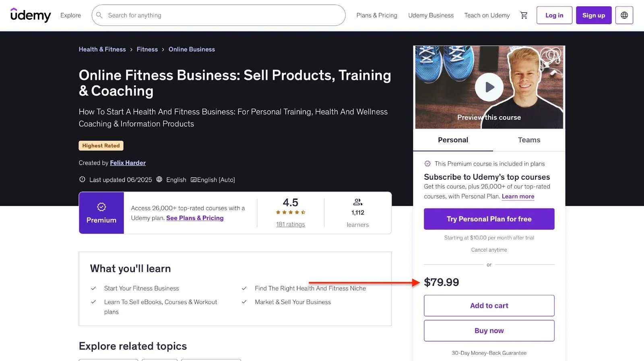The width and height of the screenshot is (644, 361).
Task: Select the star rating icons under 4.5
Action: click(291, 212)
